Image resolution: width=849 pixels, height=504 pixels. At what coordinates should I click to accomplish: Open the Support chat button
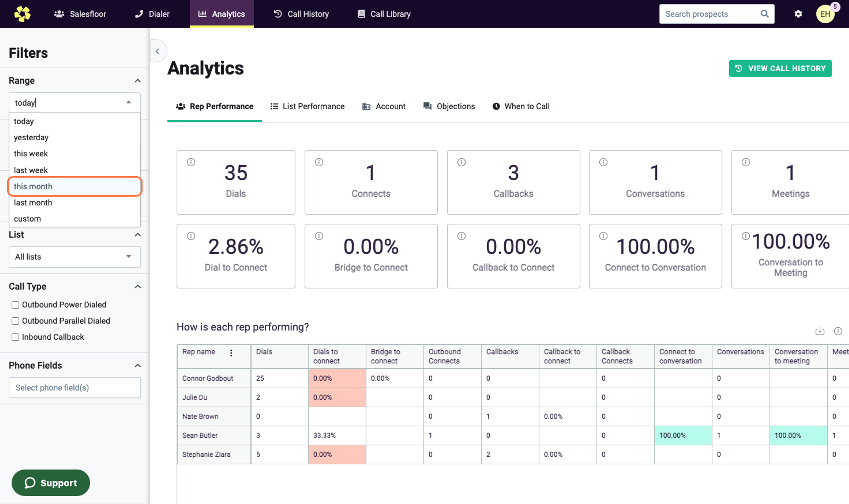51,483
